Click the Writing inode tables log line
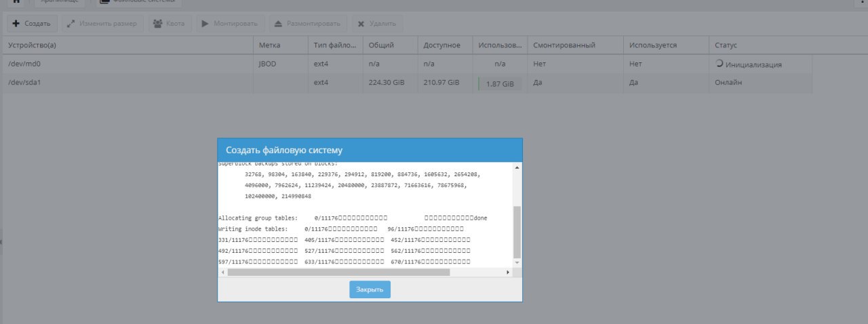The height and width of the screenshot is (324, 868). click(341, 228)
